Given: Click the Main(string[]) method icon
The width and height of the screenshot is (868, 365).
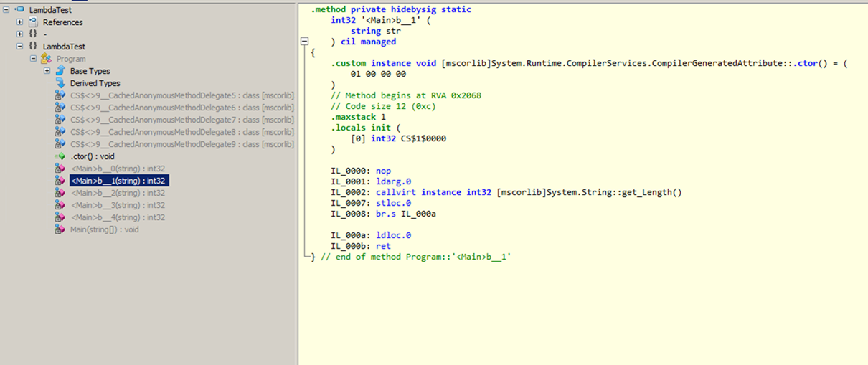Looking at the screenshot, I should (x=60, y=229).
